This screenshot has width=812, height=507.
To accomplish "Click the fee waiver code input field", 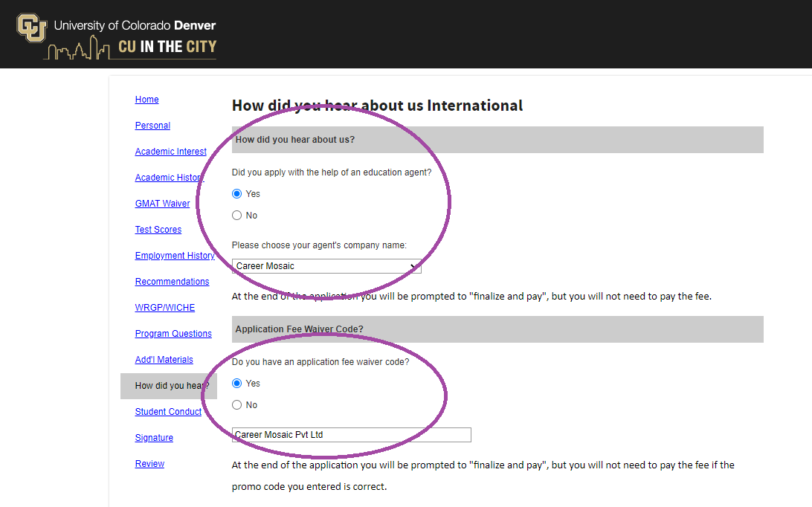I will point(351,435).
